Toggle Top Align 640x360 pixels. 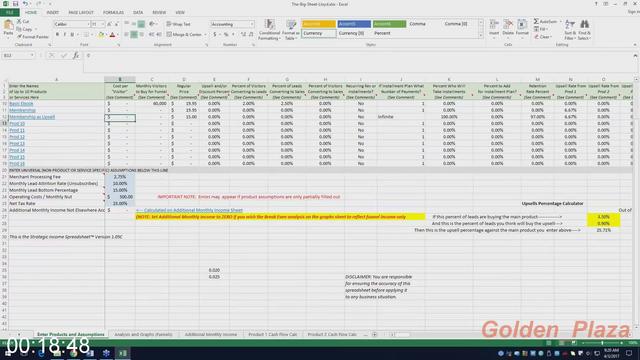coord(127,24)
